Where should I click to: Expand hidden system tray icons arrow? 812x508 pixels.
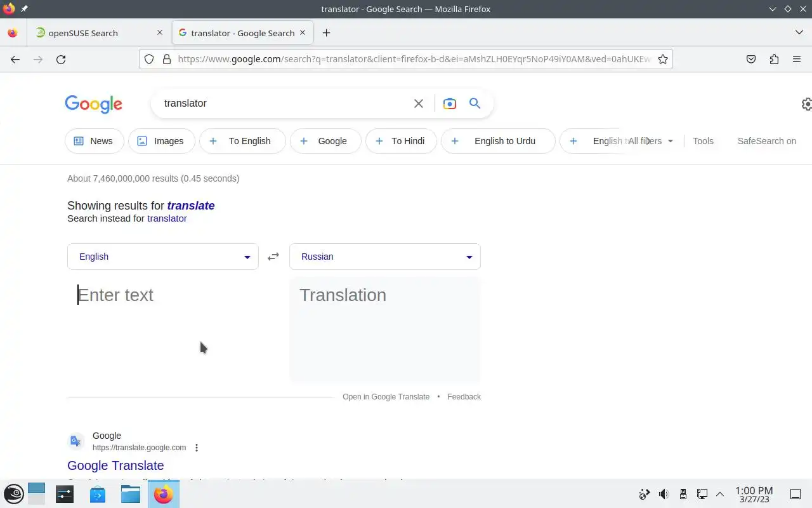pyautogui.click(x=720, y=494)
